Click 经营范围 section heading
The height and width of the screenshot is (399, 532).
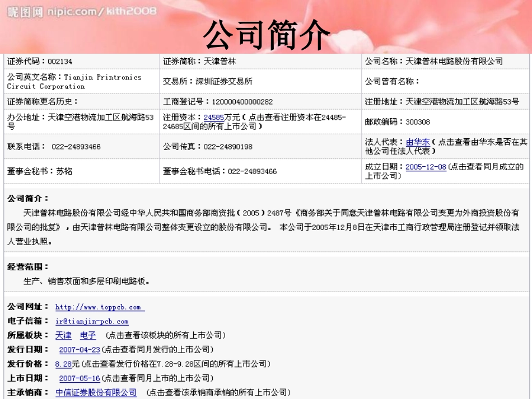coord(28,267)
